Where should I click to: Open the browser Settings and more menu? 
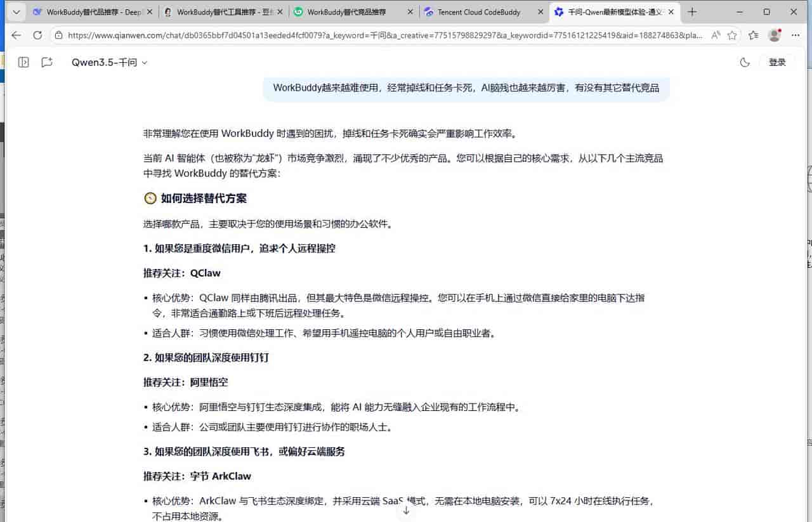(796, 36)
